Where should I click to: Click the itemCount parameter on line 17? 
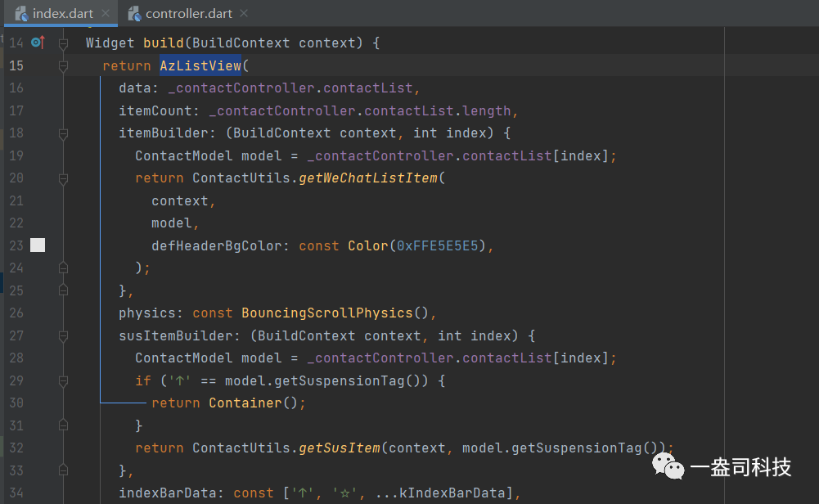pyautogui.click(x=155, y=110)
